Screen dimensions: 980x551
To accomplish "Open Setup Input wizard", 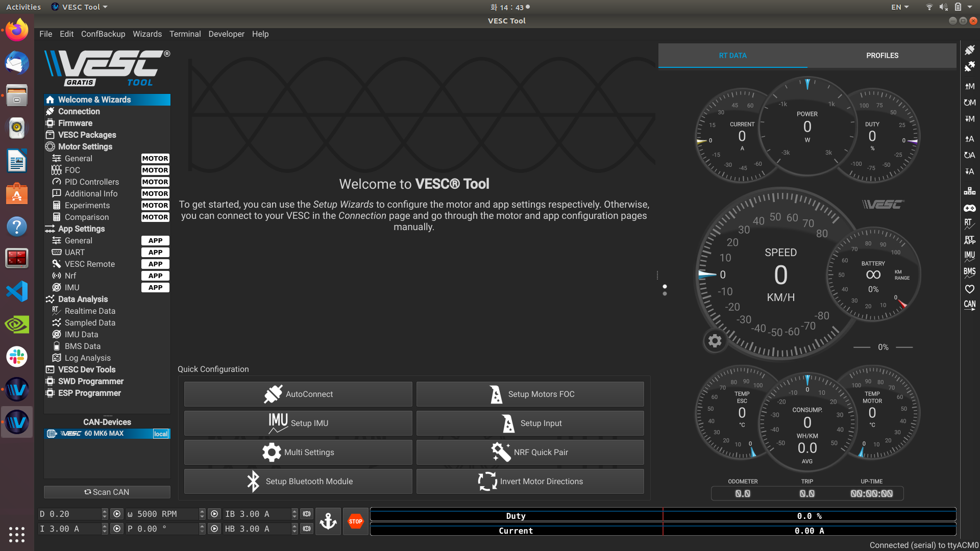I will pyautogui.click(x=530, y=423).
